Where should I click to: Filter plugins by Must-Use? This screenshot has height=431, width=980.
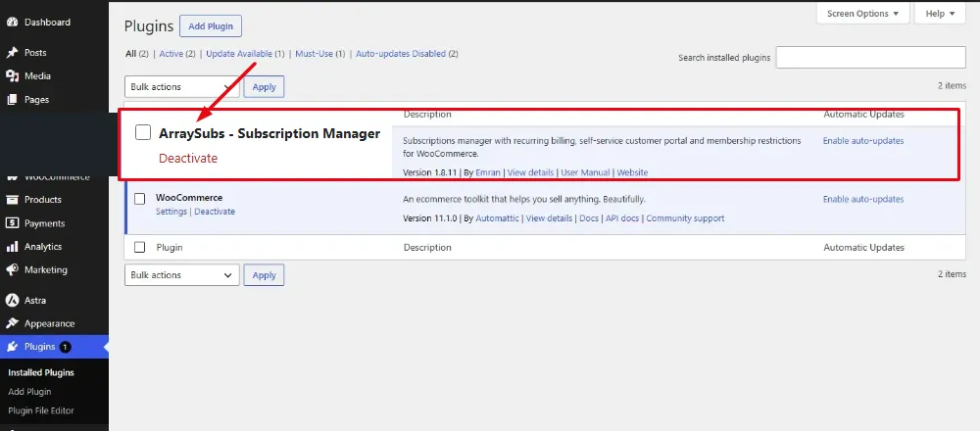314,54
